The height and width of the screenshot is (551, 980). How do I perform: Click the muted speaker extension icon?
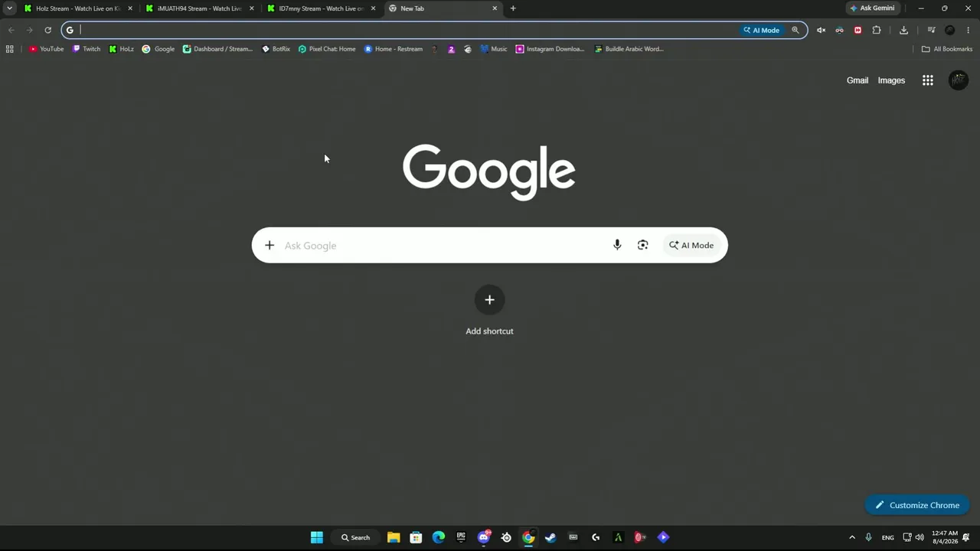pos(821,30)
